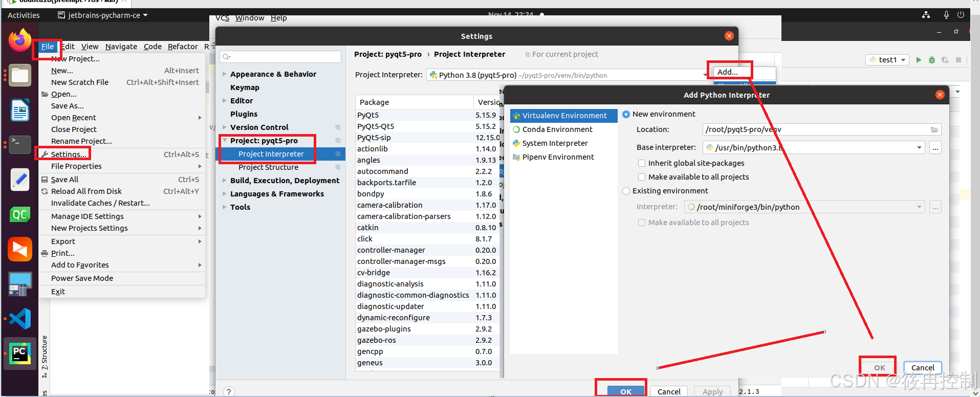Click the copy icon beside Project Structure
The image size is (980, 397).
coord(338,167)
